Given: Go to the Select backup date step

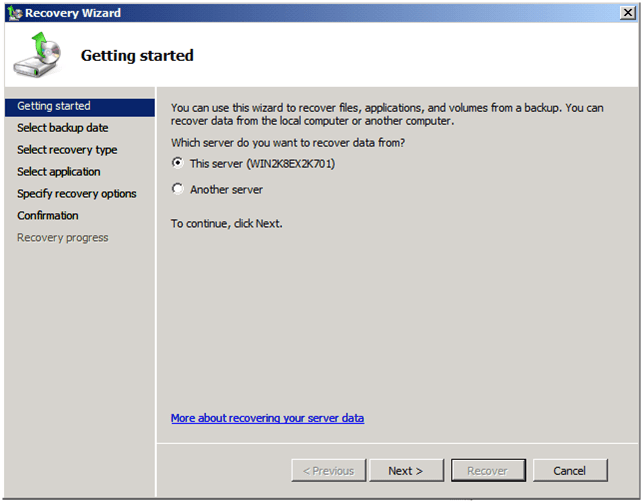Looking at the screenshot, I should click(63, 128).
